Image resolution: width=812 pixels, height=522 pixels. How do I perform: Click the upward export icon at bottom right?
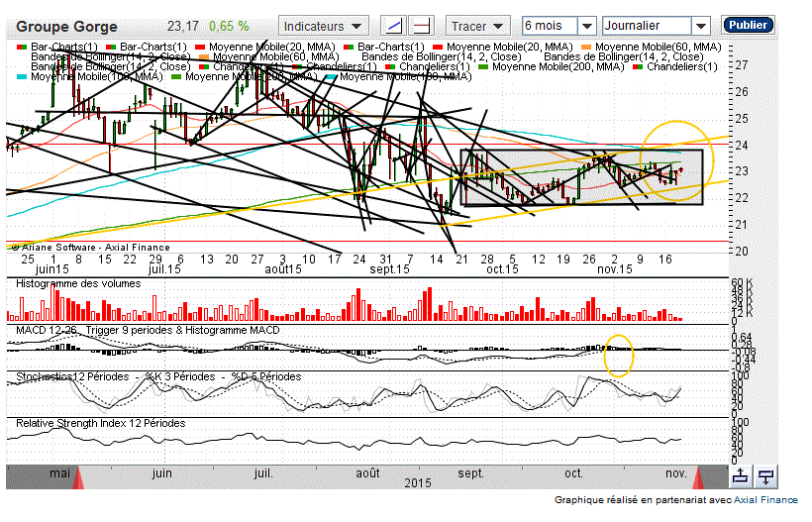739,476
